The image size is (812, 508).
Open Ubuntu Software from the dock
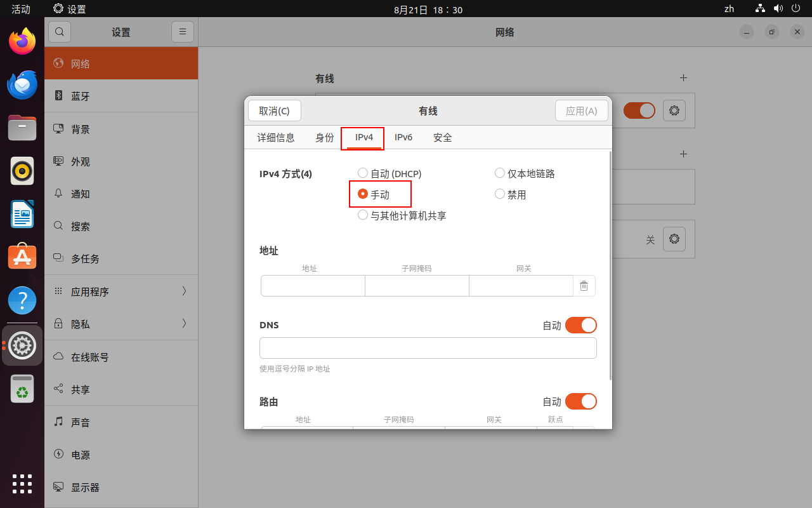click(22, 257)
